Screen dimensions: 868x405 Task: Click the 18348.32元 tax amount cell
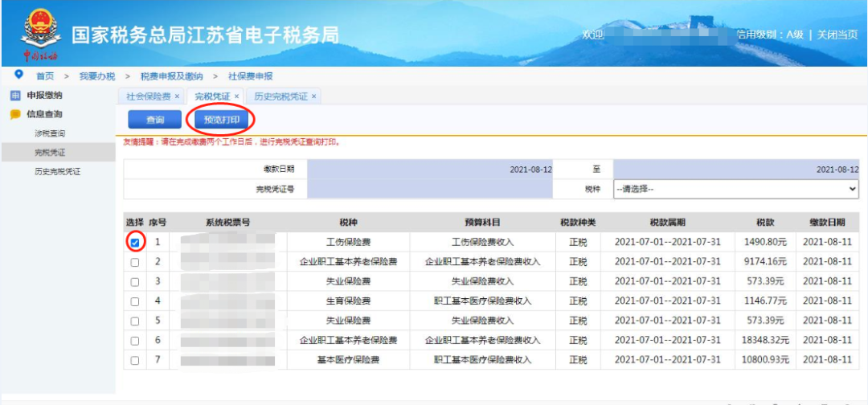coord(766,340)
